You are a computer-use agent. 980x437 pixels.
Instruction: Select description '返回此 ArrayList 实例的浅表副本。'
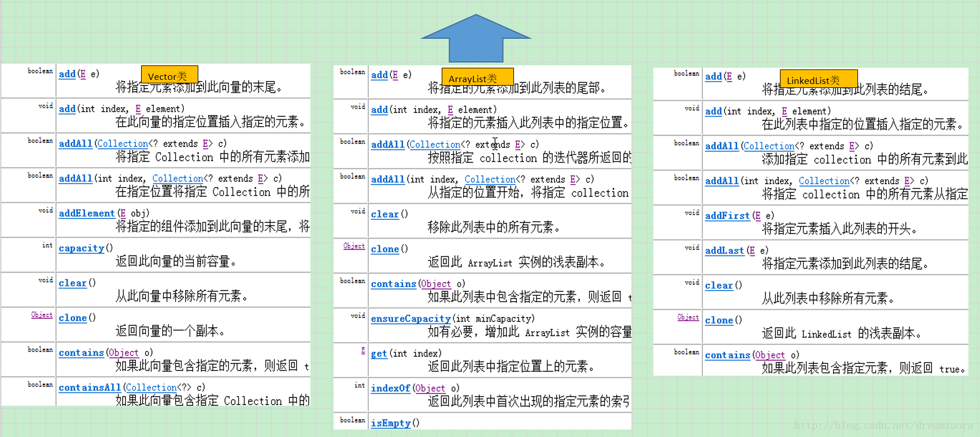pyautogui.click(x=517, y=263)
